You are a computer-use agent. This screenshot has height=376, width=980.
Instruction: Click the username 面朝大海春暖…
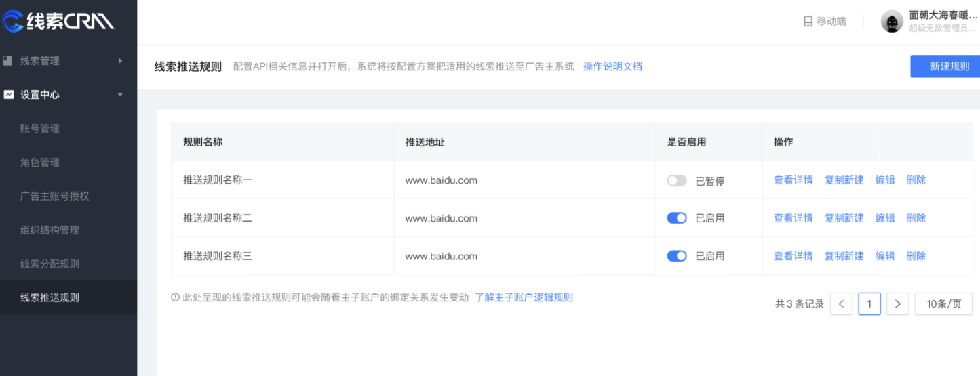[943, 15]
